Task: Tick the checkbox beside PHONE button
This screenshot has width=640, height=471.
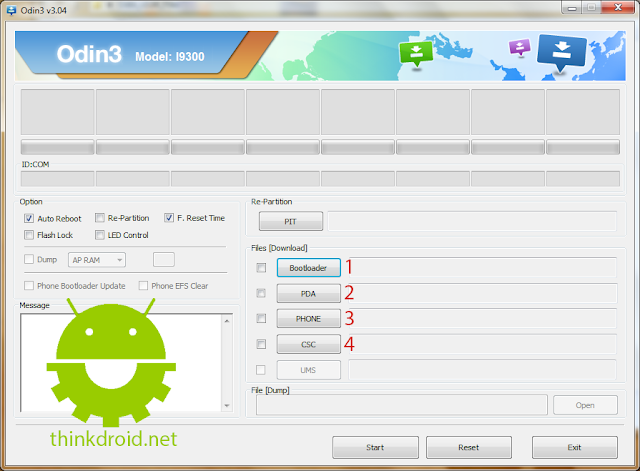Action: coord(261,318)
